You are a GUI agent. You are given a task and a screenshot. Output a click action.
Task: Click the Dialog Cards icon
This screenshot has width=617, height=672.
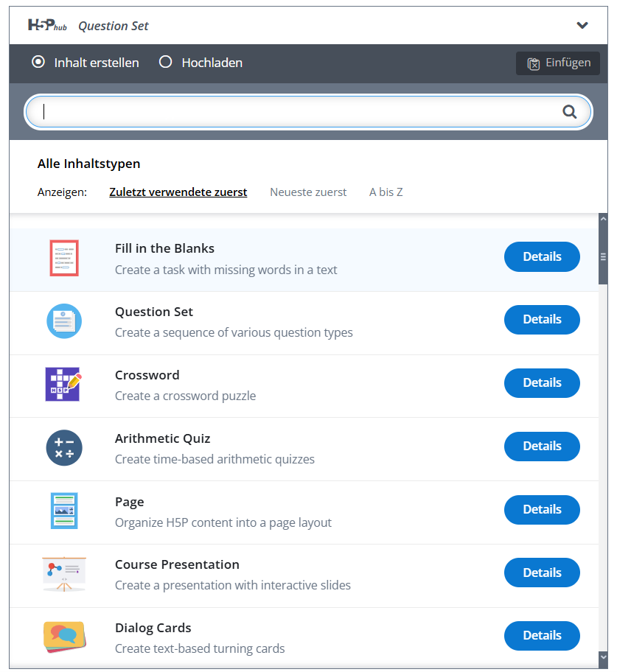click(x=64, y=637)
